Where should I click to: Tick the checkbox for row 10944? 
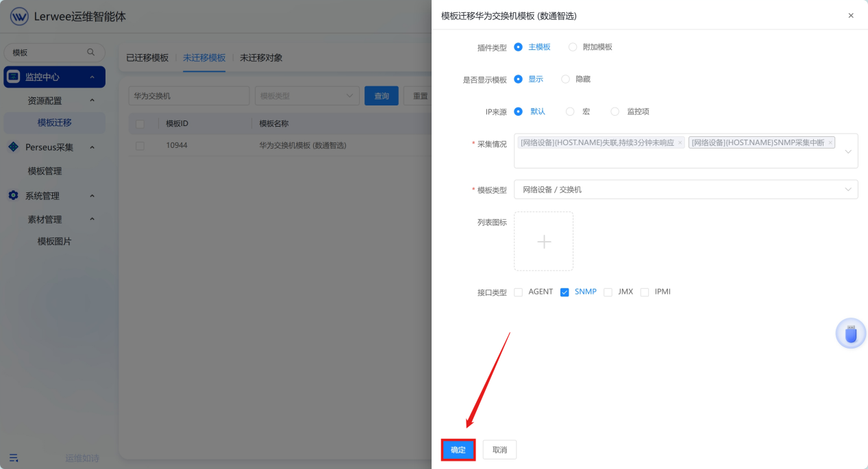[x=140, y=146]
